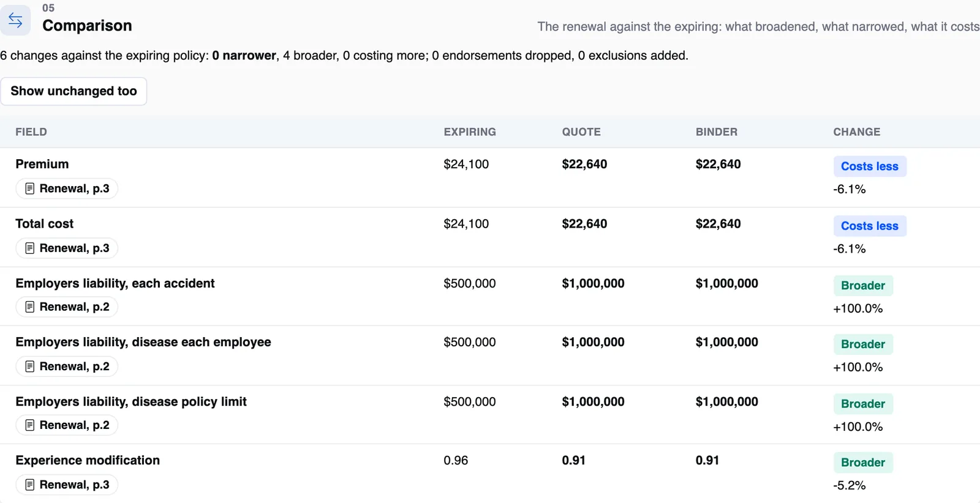Select Employers liability, disease policy limit label

click(131, 402)
